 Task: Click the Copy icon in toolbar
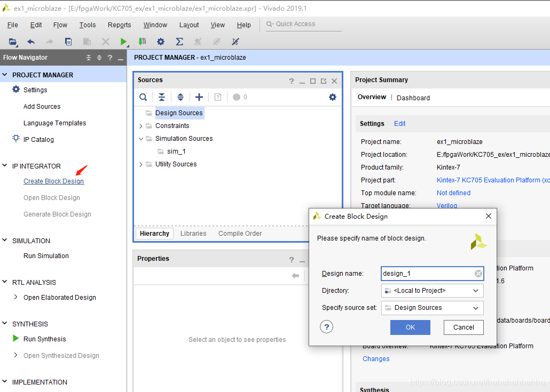68,42
